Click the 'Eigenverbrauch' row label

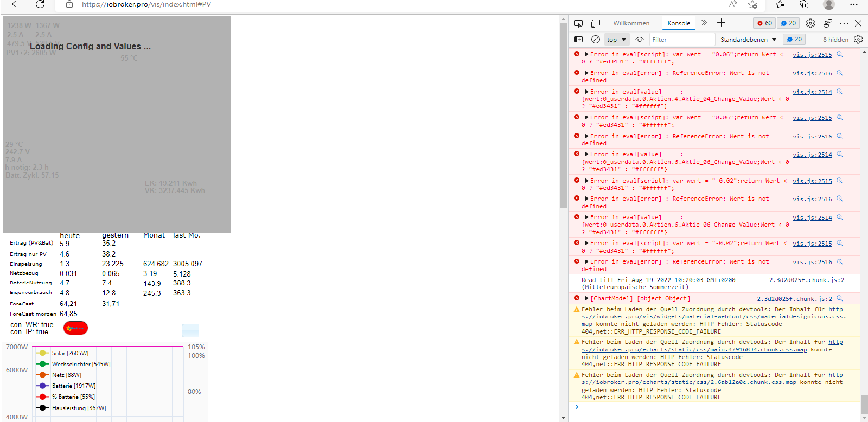coord(31,292)
